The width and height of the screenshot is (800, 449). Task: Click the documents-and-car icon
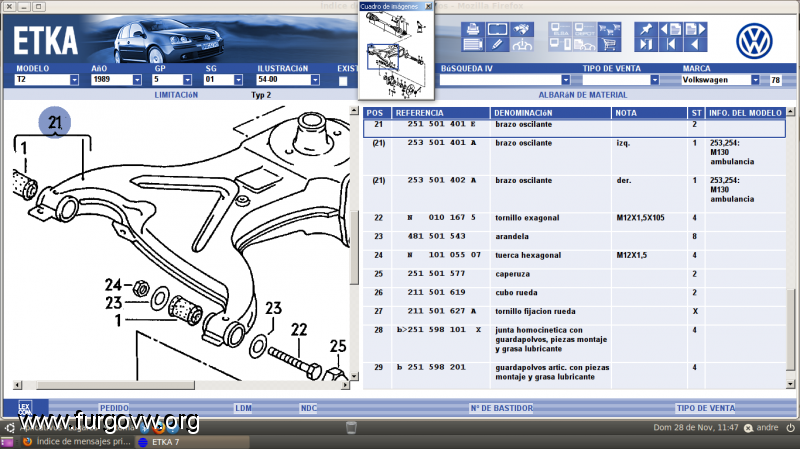tap(585, 45)
